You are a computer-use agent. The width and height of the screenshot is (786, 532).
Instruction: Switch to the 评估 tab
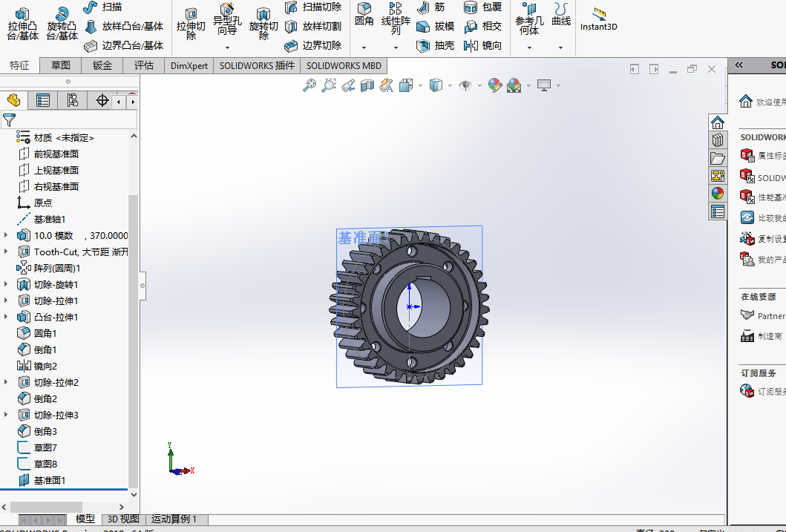(144, 65)
